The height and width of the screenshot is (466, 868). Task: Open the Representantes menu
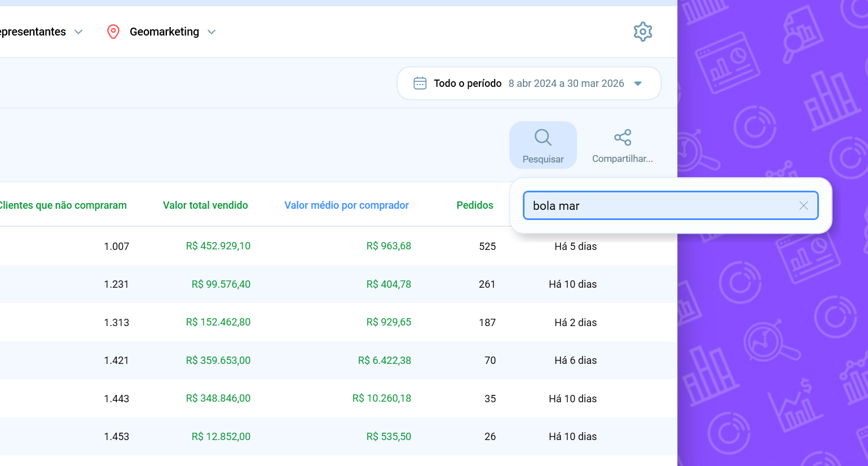[33, 32]
